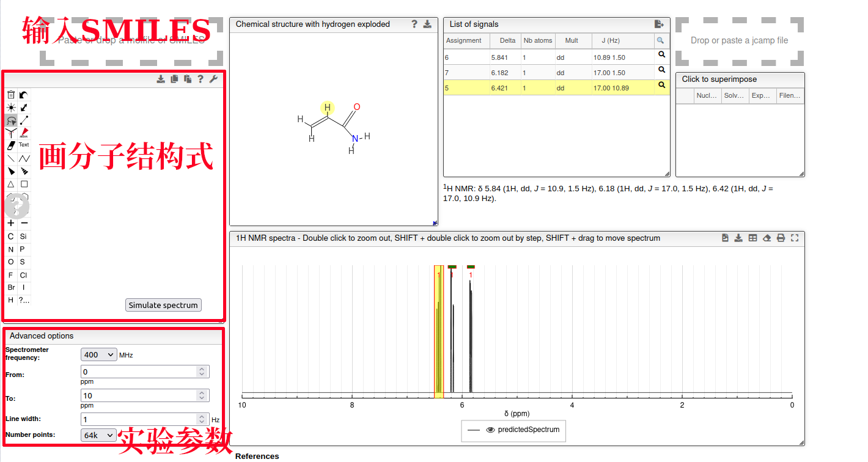Select the eraser tool in the structure editor
The image size is (868, 462).
click(x=11, y=145)
